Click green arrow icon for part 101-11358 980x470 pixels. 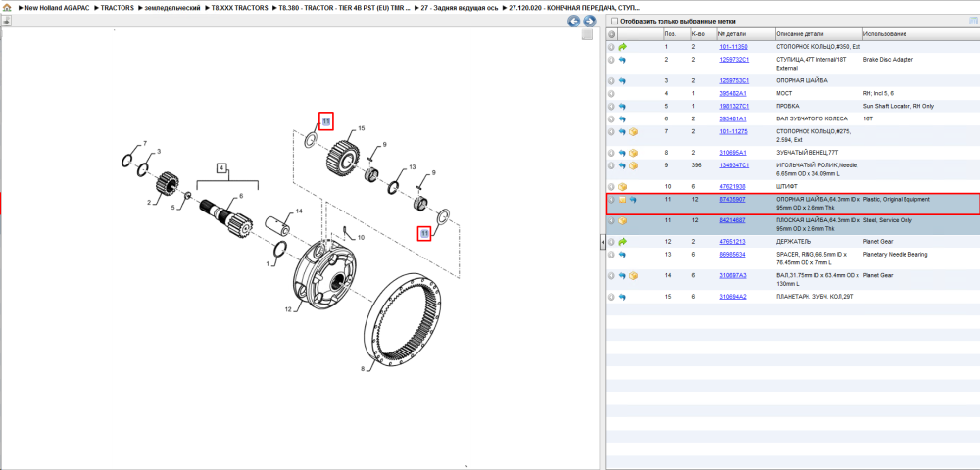pyautogui.click(x=622, y=47)
